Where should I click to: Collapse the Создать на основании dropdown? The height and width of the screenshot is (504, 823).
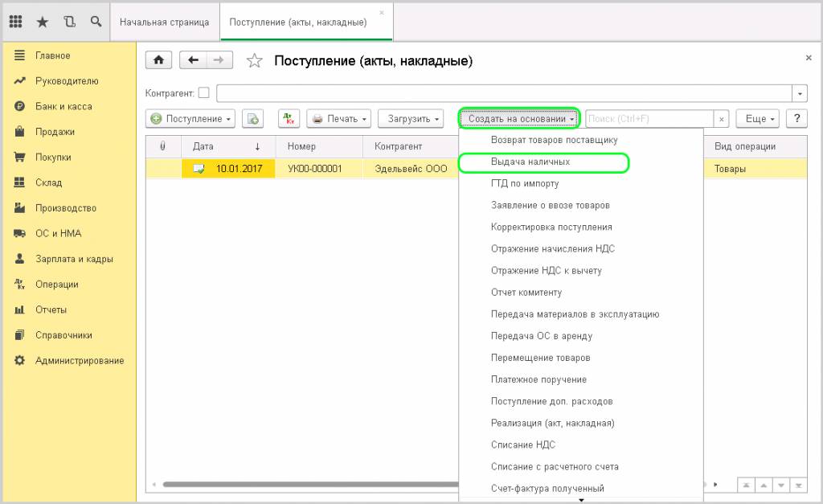click(519, 119)
